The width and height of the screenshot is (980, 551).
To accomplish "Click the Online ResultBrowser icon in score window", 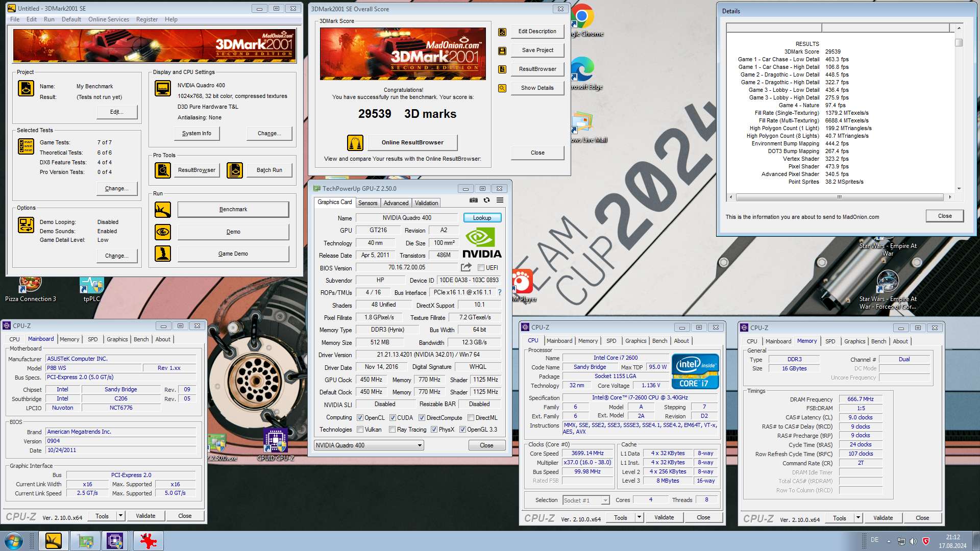I will [x=355, y=143].
